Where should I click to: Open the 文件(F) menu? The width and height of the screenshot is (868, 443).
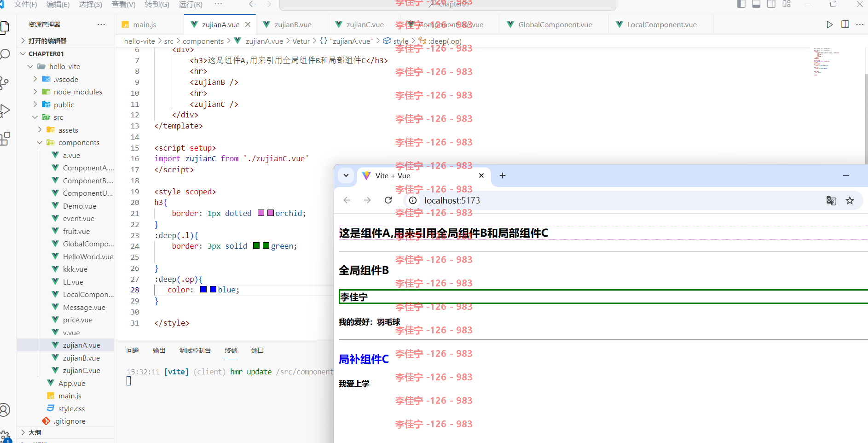point(25,4)
